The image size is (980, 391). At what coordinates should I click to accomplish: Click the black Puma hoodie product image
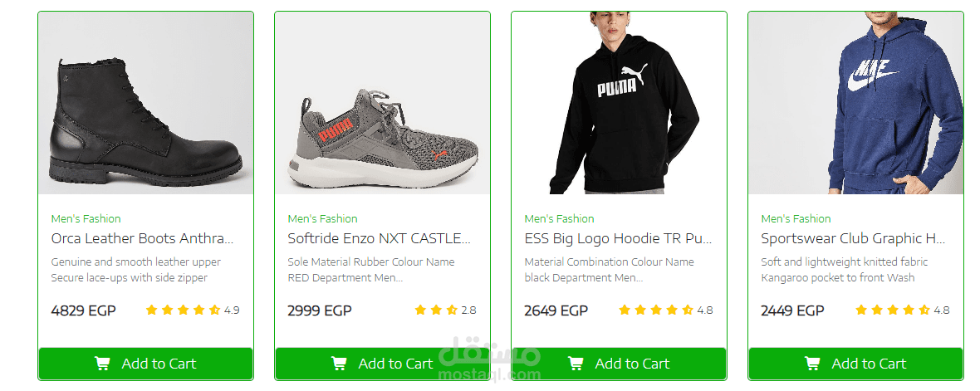620,104
